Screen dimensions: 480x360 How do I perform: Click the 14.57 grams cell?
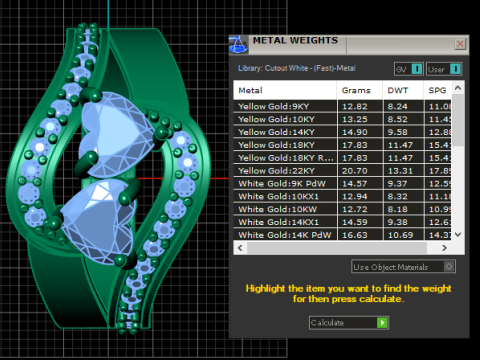click(360, 183)
